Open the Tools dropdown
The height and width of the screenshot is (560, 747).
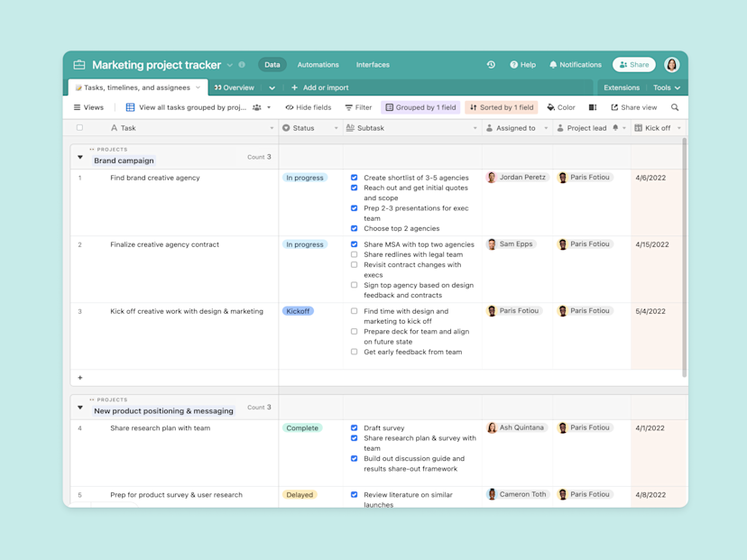click(x=666, y=87)
